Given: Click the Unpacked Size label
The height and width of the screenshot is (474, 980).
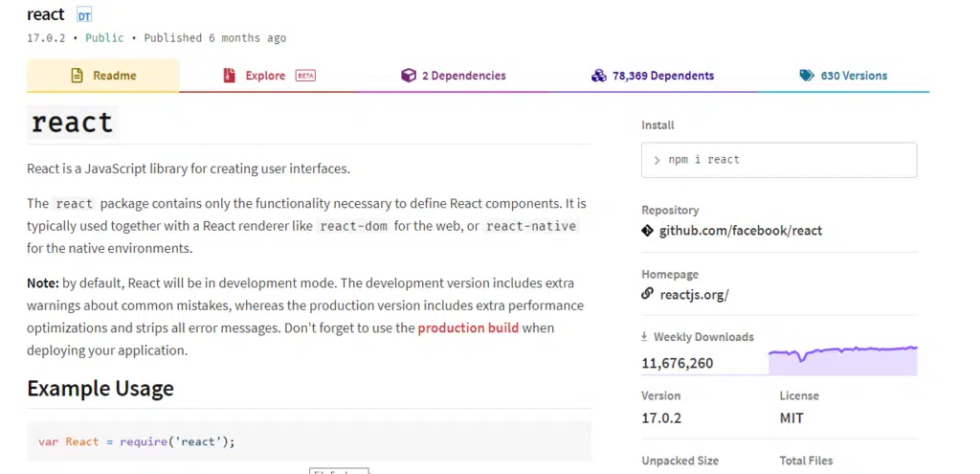Looking at the screenshot, I should [680, 461].
